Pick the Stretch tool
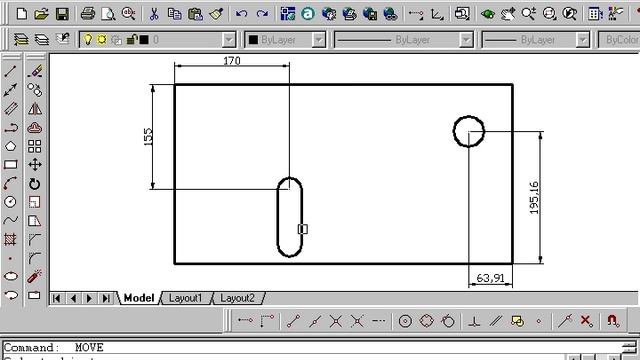This screenshot has height=360, width=640. pyautogui.click(x=35, y=220)
